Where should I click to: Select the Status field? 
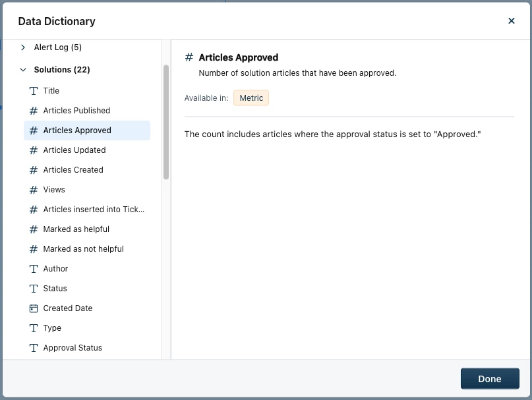point(55,289)
